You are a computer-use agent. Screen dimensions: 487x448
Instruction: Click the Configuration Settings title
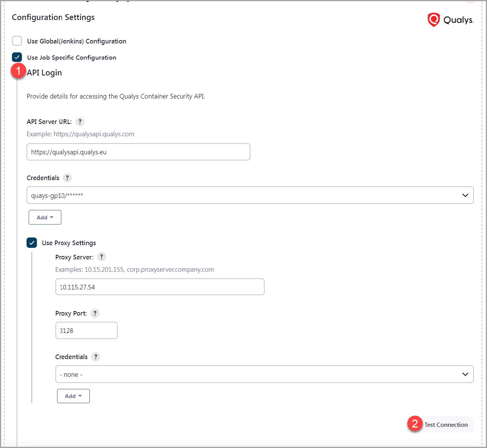(x=53, y=17)
